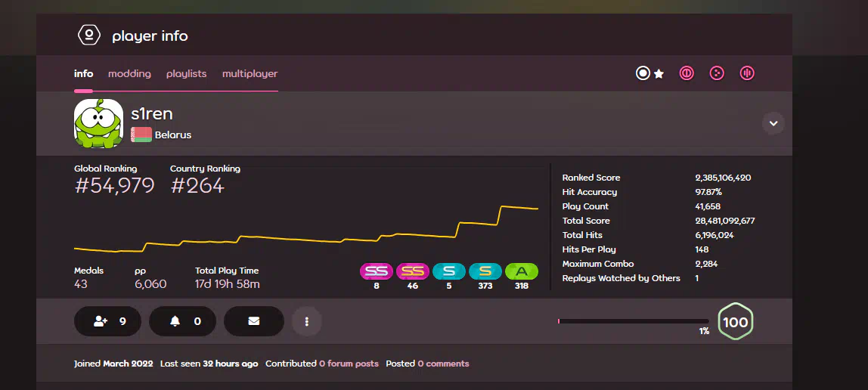Click the level progress bar showing 1%

633,321
